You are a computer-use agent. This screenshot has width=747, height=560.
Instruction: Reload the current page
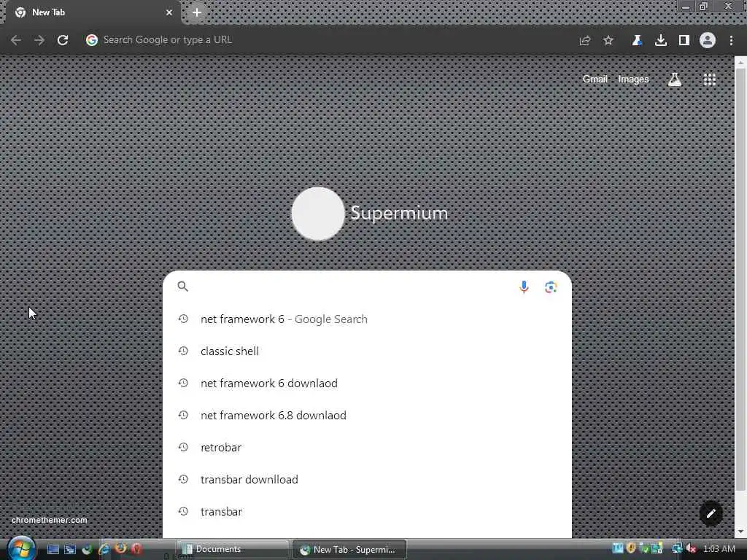(x=63, y=40)
